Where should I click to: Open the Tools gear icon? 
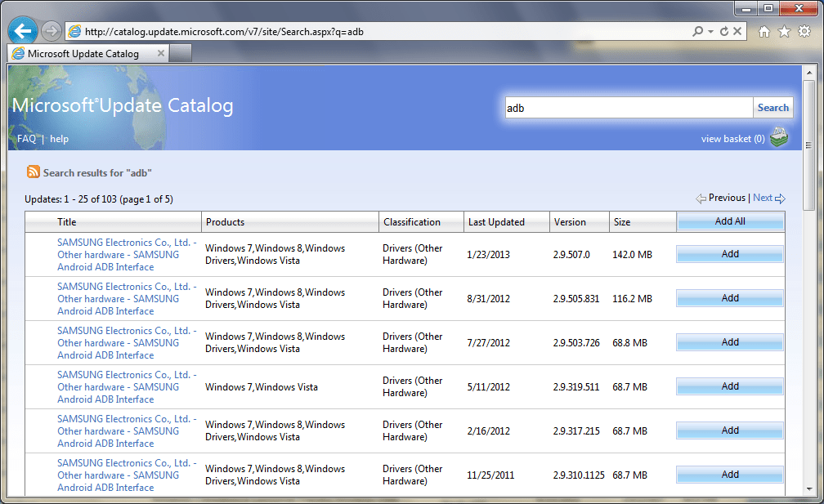[x=804, y=32]
